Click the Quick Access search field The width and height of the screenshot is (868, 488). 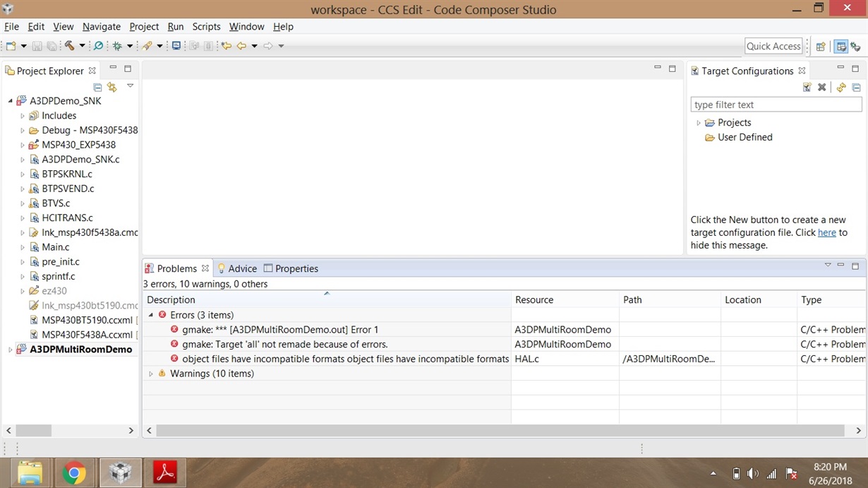[x=773, y=46]
